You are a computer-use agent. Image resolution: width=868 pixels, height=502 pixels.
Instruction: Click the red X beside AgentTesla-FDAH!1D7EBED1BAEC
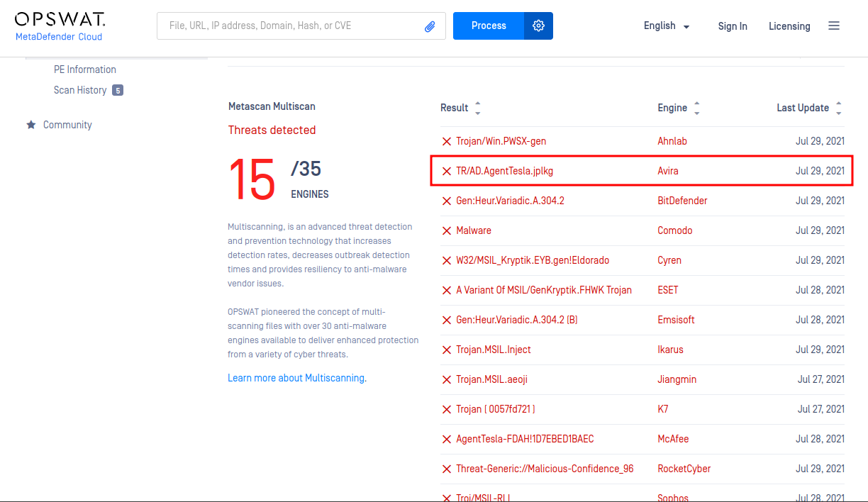447,439
